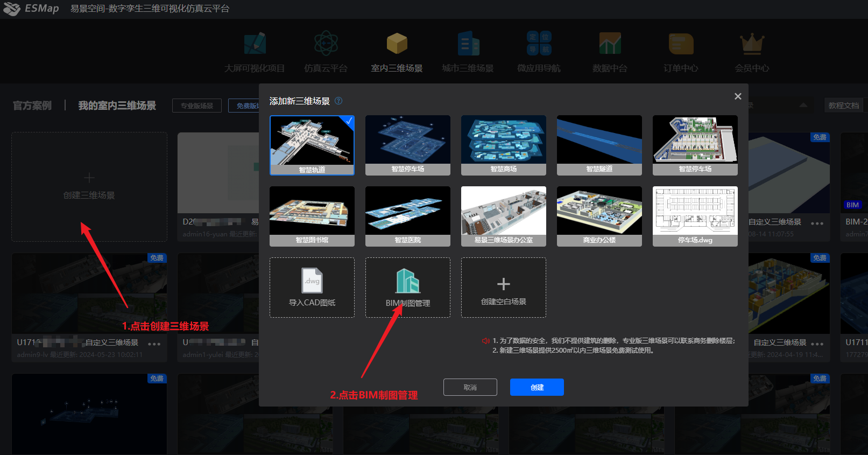
Task: Click the 创建三维场景 plus card
Action: click(x=89, y=187)
